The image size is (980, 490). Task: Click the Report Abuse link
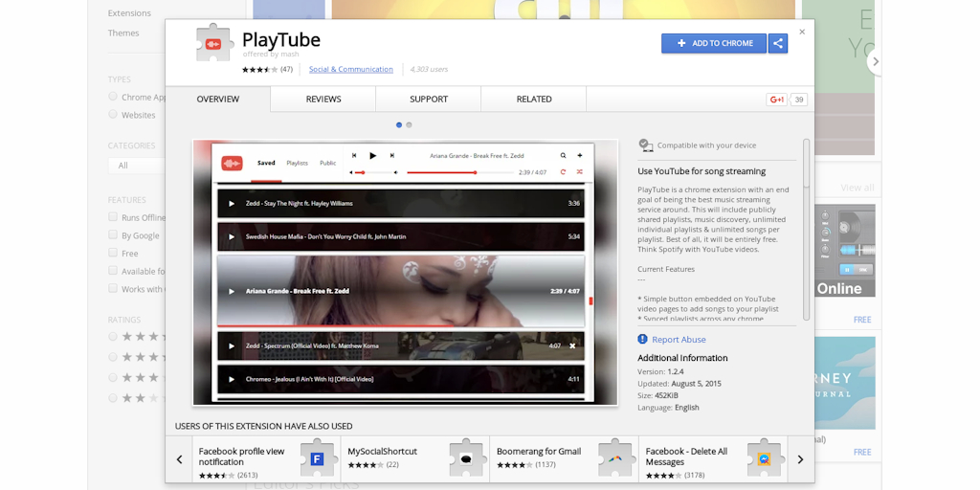click(679, 340)
